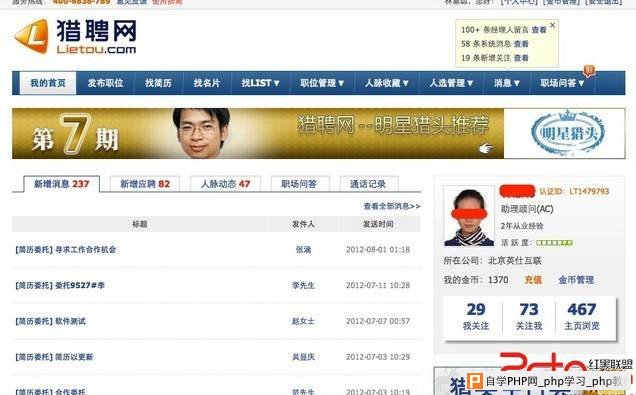This screenshot has width=636, height=395.
Task: Expand the 消息 menu
Action: [507, 83]
